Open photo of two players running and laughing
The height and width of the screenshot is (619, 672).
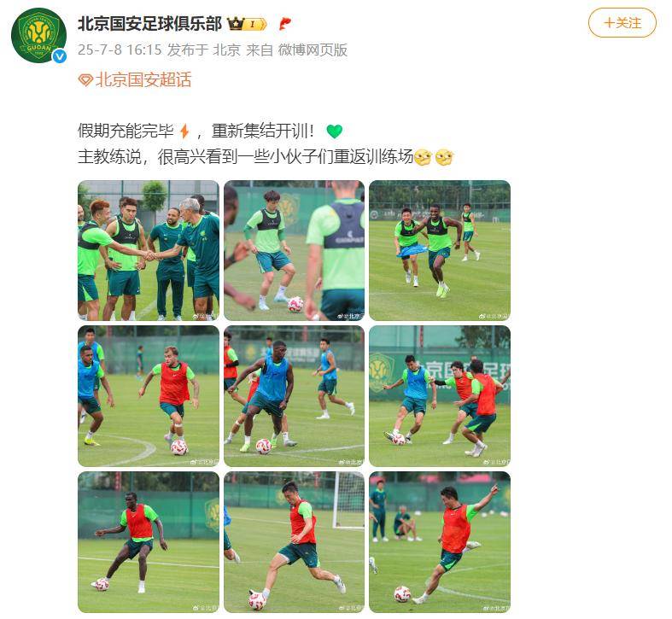(x=440, y=250)
